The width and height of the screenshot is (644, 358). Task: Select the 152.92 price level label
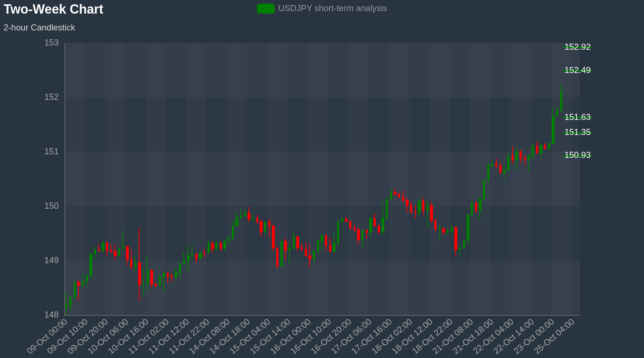(x=577, y=47)
